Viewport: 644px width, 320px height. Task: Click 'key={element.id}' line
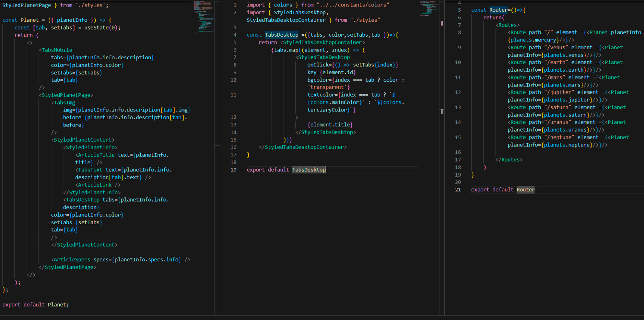coord(332,72)
